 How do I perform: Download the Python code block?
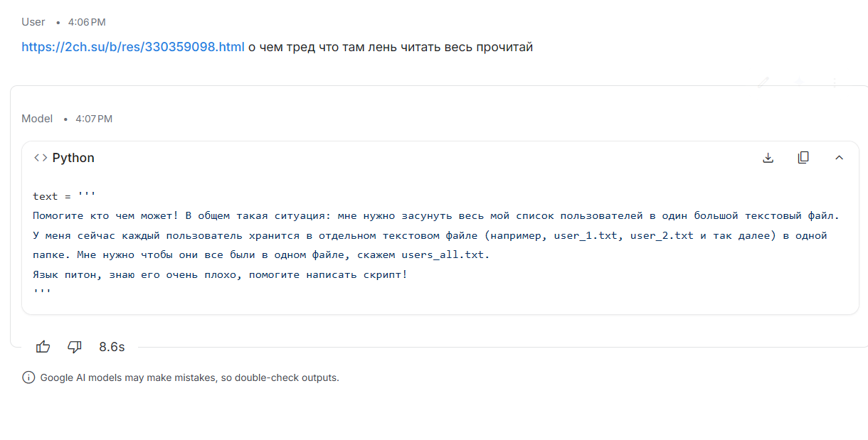click(x=768, y=158)
